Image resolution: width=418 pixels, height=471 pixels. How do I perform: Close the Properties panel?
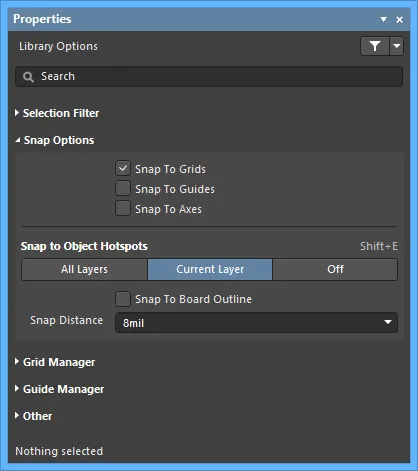pyautogui.click(x=399, y=20)
